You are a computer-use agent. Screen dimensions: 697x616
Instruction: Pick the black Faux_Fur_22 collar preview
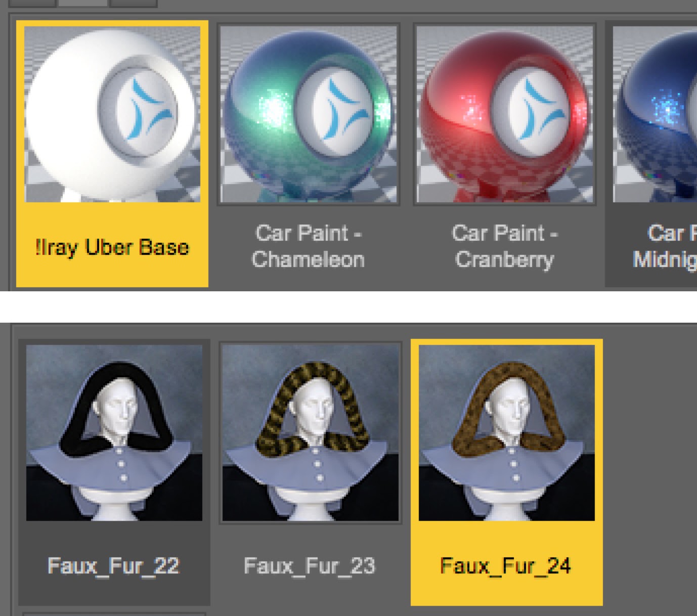(114, 433)
